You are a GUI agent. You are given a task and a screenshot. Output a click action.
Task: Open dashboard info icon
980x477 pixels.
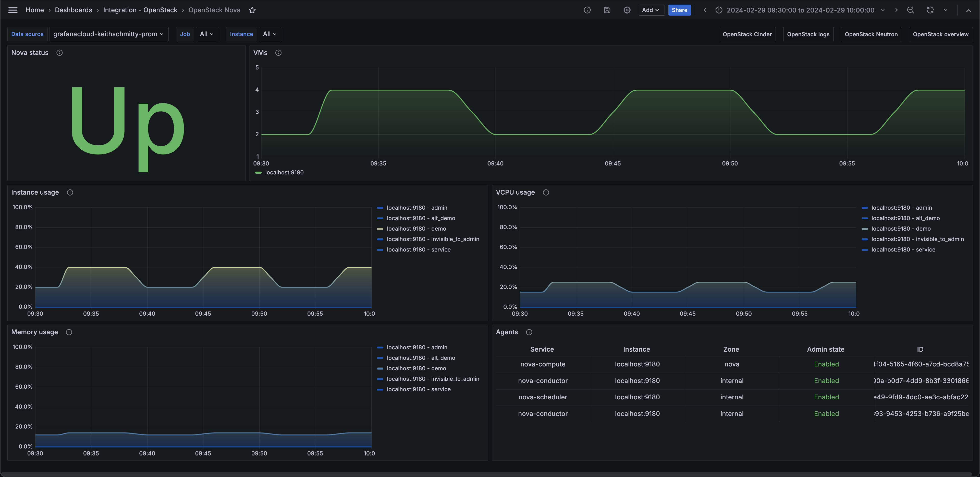(x=587, y=10)
